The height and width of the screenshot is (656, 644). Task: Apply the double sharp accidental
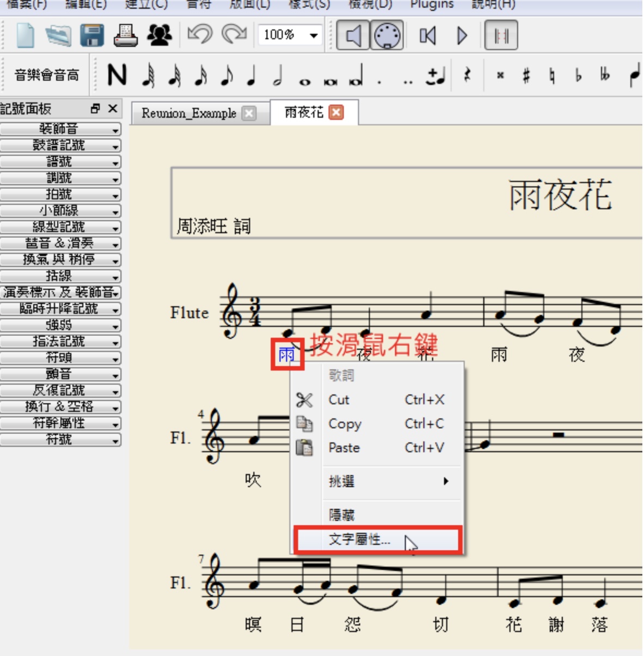pos(500,75)
